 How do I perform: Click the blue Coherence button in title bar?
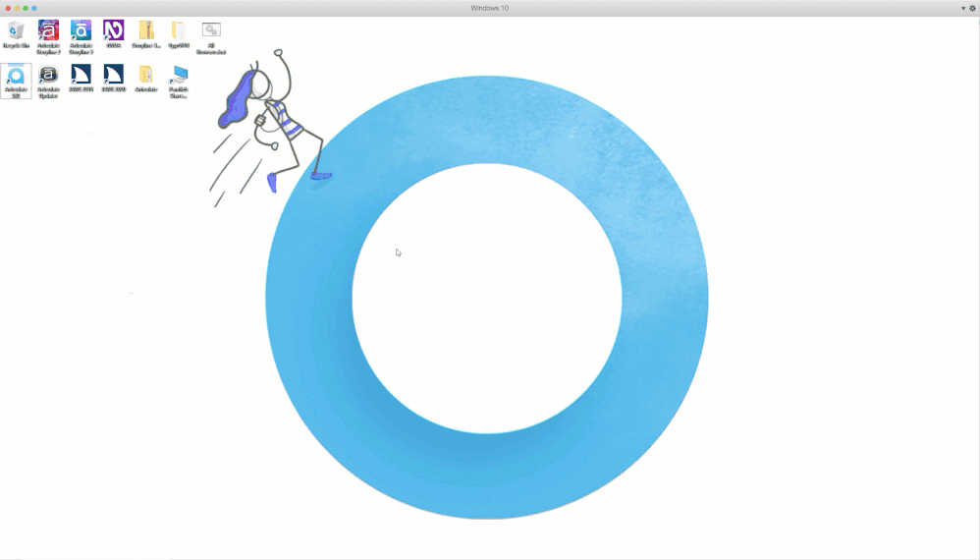tap(34, 8)
